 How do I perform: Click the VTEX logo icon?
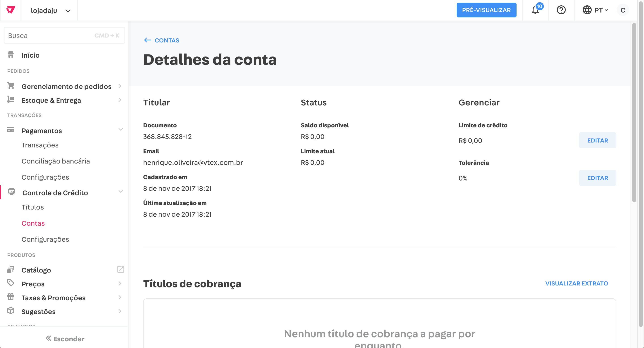pos(11,10)
